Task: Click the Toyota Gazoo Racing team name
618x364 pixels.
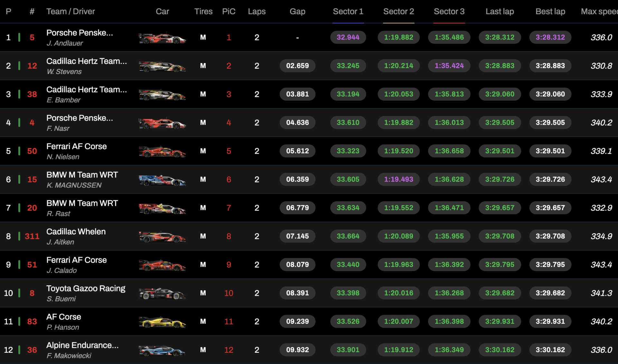Action: pyautogui.click(x=86, y=288)
